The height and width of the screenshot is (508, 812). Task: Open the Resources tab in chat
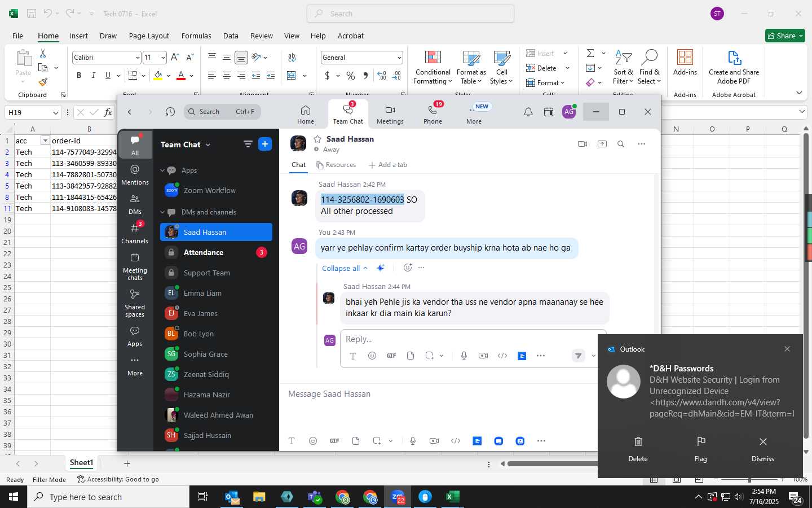[336, 165]
